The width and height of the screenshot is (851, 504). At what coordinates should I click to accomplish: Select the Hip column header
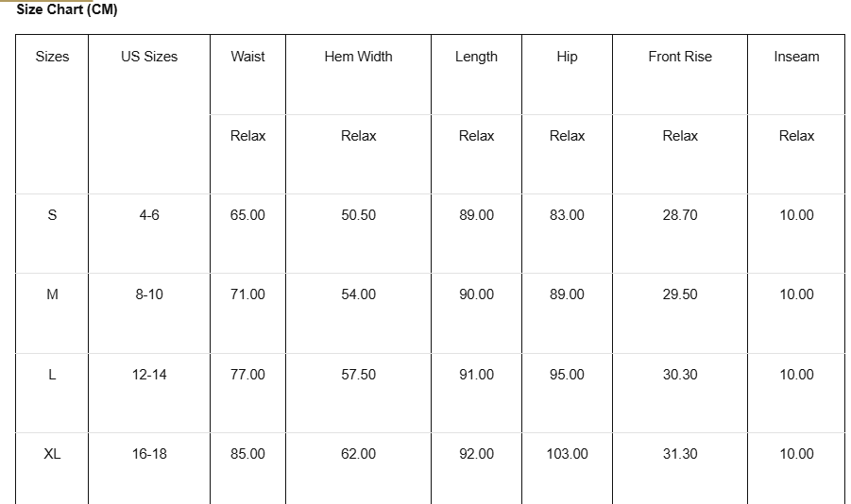567,57
